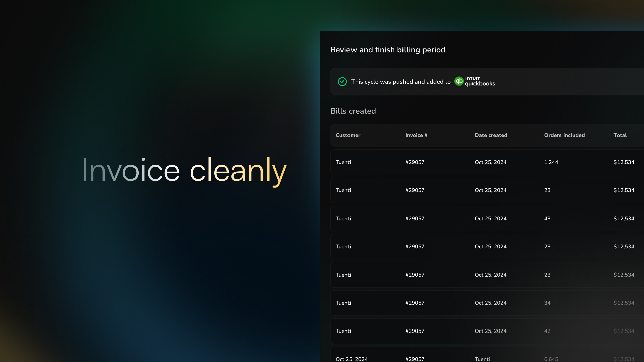The height and width of the screenshot is (362, 644).
Task: Select the row with 42 orders included
Action: 547,331
